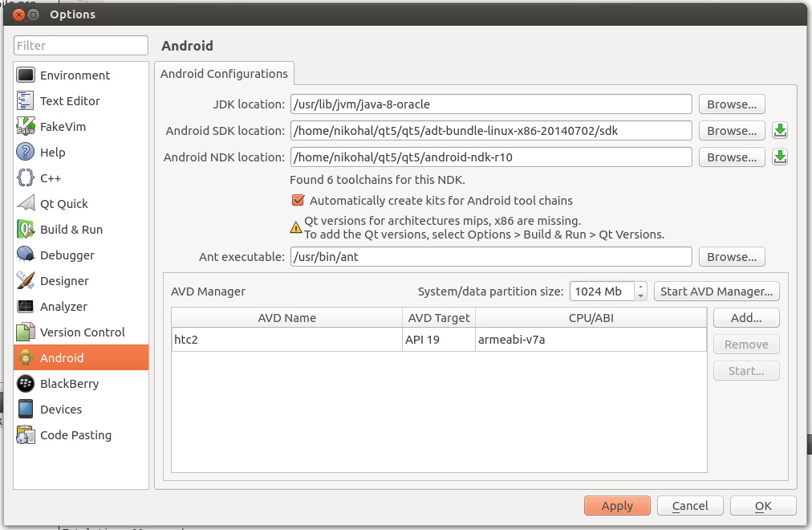
Task: Click the Android robot icon
Action: [26, 357]
